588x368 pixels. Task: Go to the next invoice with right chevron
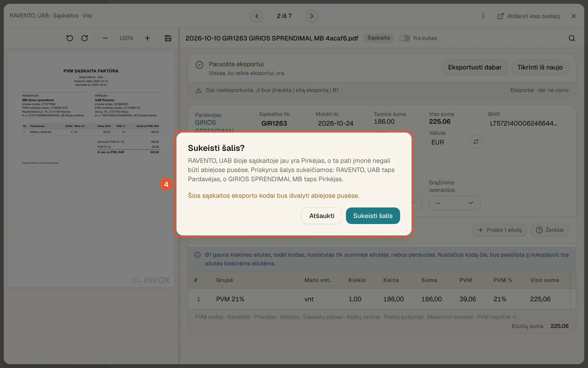[312, 16]
